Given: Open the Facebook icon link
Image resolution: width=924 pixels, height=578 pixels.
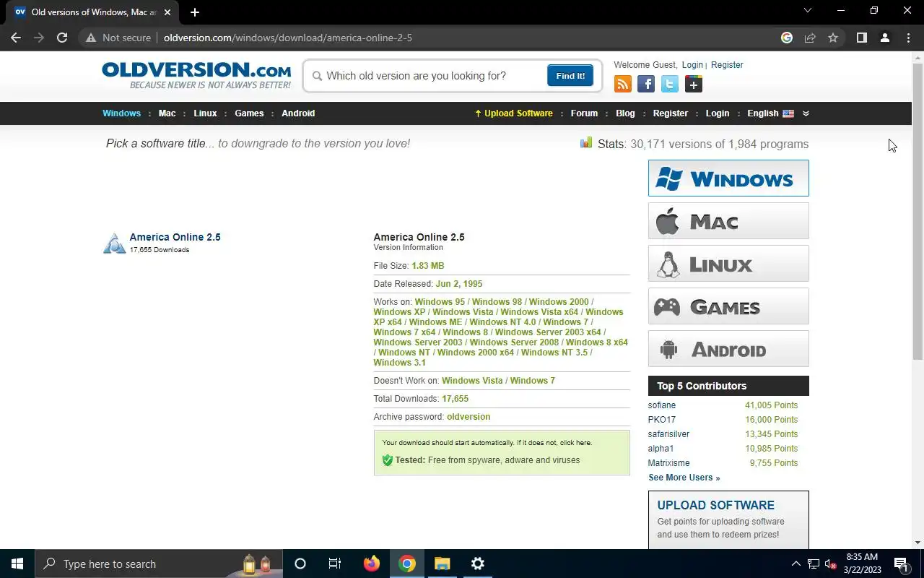Looking at the screenshot, I should pyautogui.click(x=646, y=85).
